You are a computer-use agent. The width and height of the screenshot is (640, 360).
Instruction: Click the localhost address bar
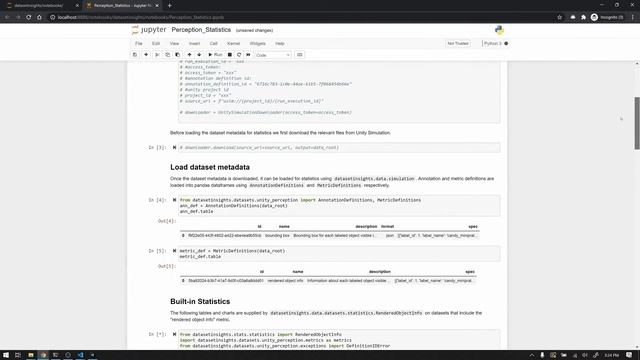(x=302, y=17)
